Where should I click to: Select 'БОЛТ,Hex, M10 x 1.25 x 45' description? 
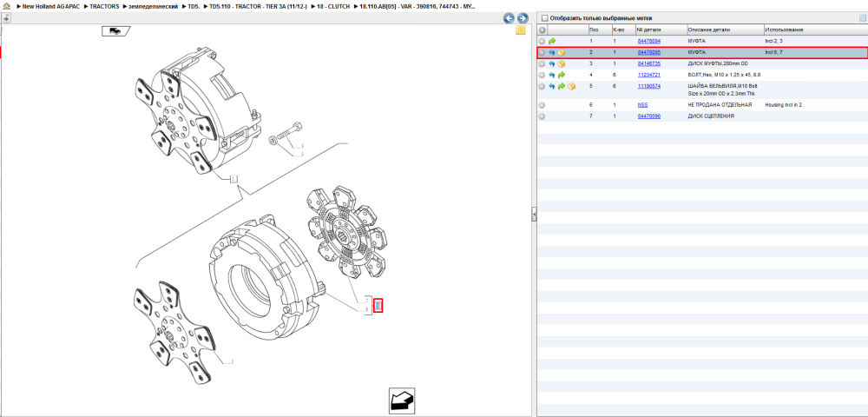[724, 75]
